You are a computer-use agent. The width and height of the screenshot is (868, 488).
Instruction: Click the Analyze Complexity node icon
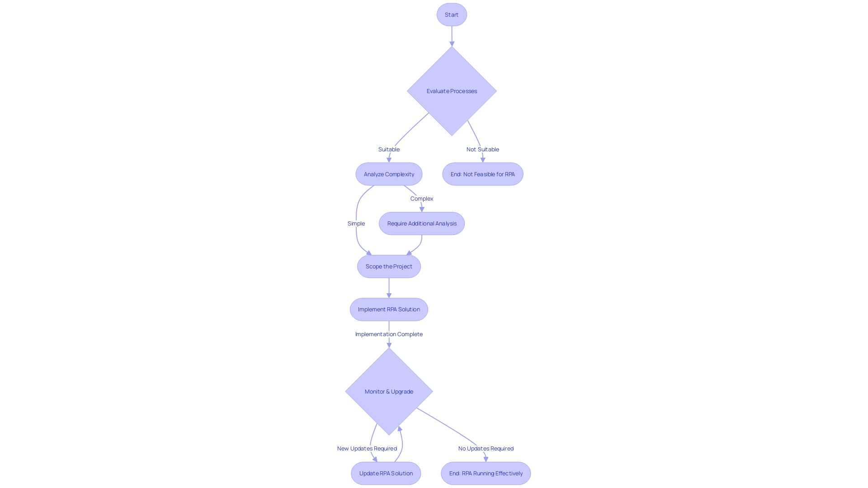[x=389, y=174]
